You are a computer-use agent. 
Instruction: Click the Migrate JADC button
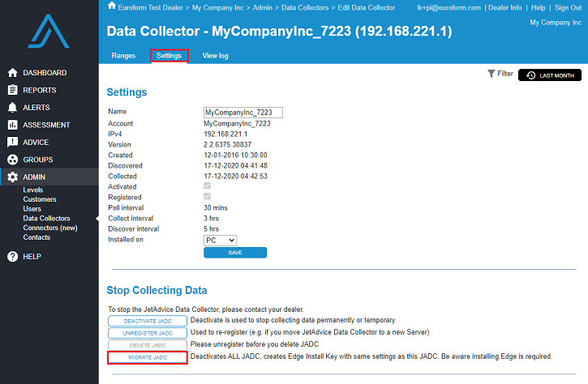coord(148,357)
